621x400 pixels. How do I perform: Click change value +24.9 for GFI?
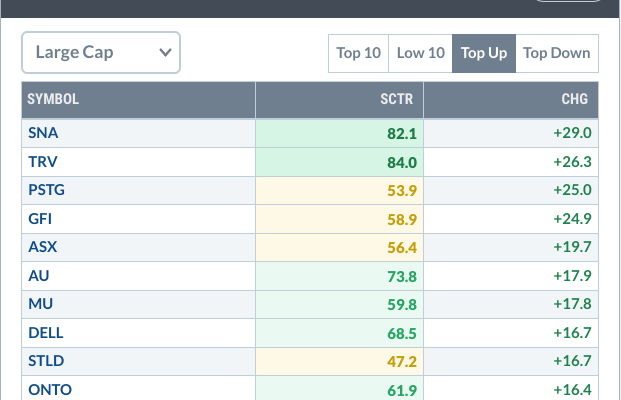click(x=572, y=219)
